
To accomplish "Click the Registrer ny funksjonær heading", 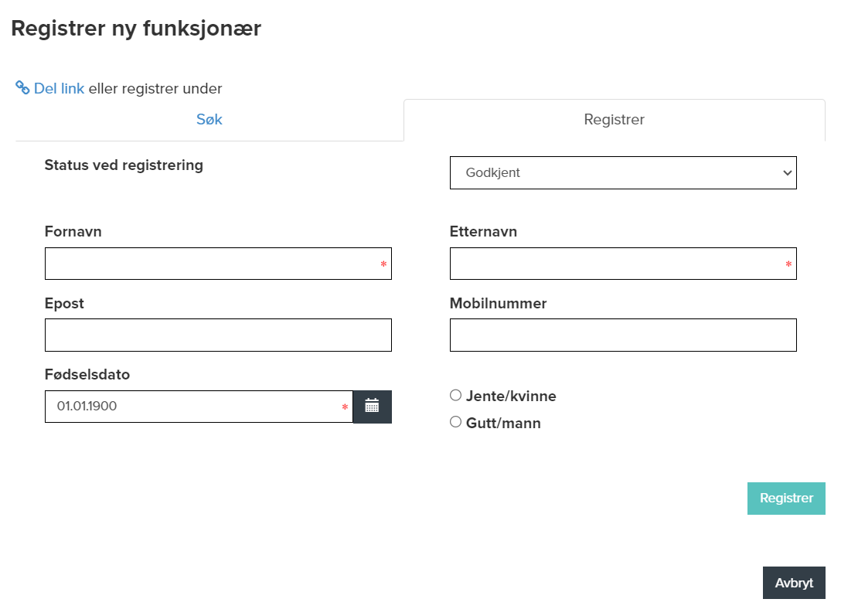I will click(x=136, y=29).
